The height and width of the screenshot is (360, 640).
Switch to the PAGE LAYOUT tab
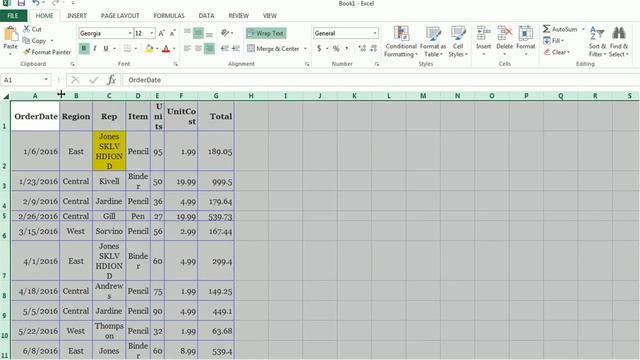point(120,16)
